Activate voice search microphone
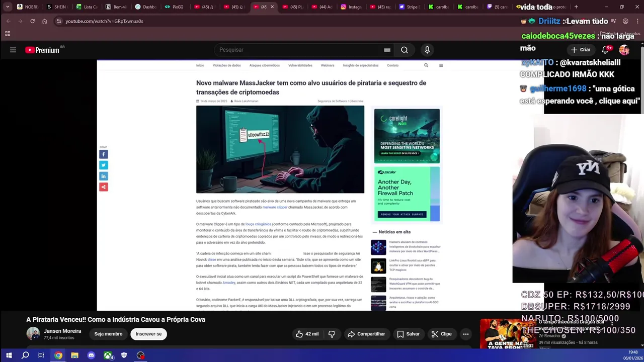This screenshot has height=362, width=644. click(x=427, y=50)
